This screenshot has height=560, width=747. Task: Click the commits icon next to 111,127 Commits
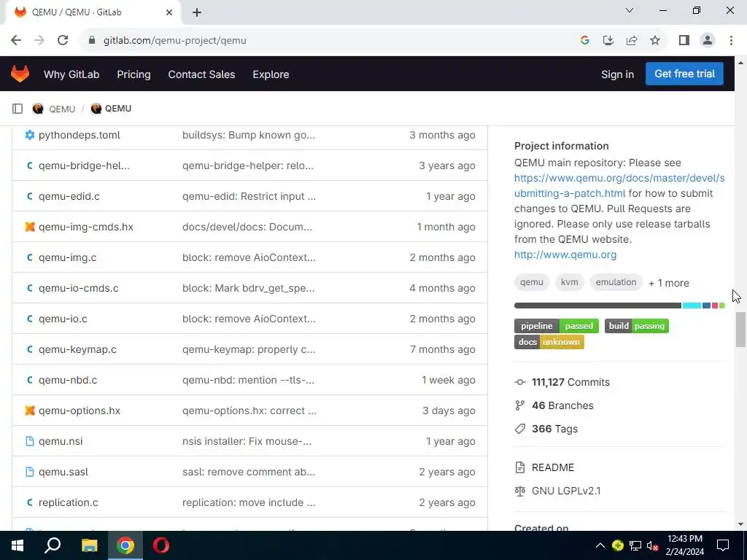point(519,382)
